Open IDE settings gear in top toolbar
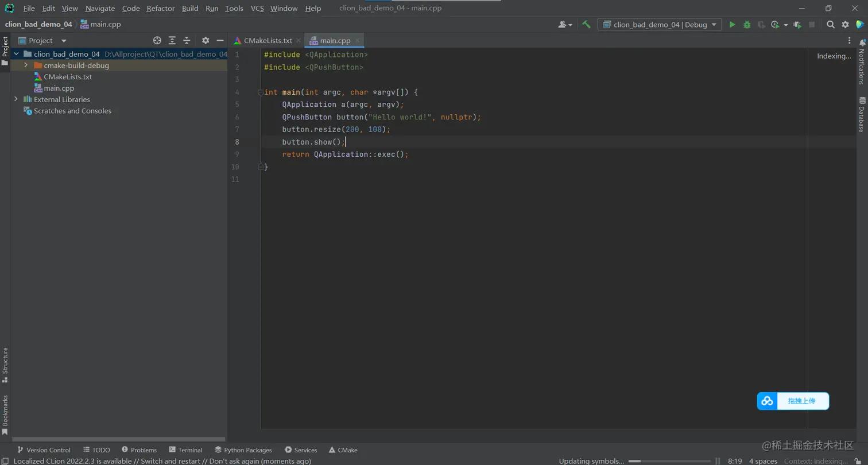Viewport: 868px width, 465px height. (x=845, y=25)
